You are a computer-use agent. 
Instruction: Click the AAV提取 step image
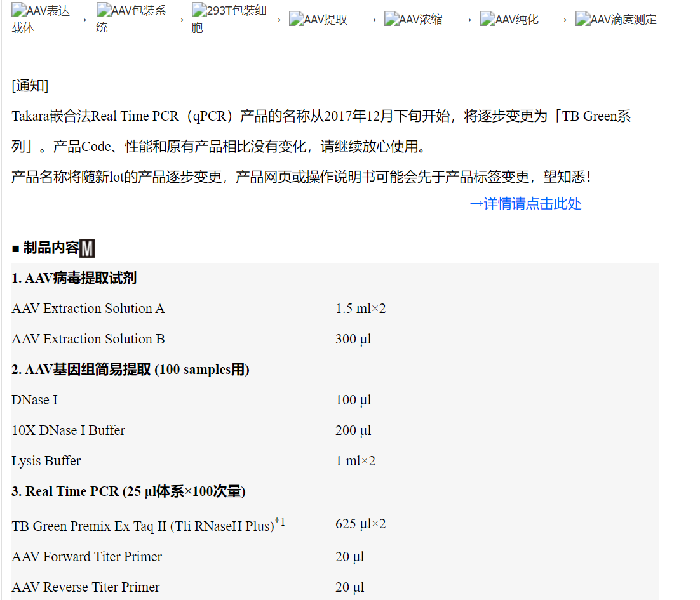pos(318,20)
